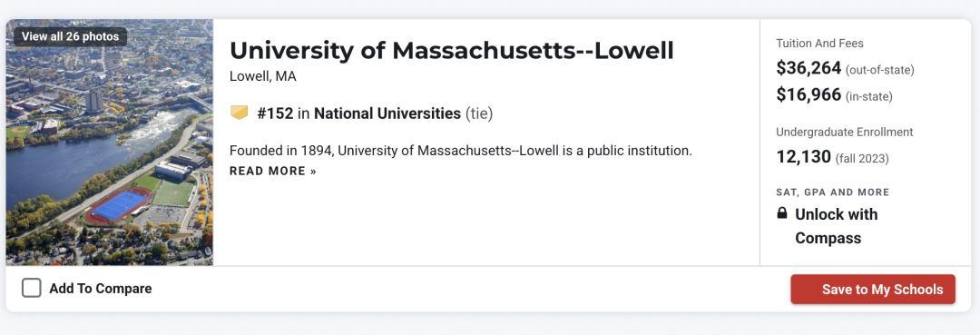Viewport: 980px width, 335px height.
Task: Click the SAT, GPA AND MORE heading
Action: pyautogui.click(x=832, y=192)
